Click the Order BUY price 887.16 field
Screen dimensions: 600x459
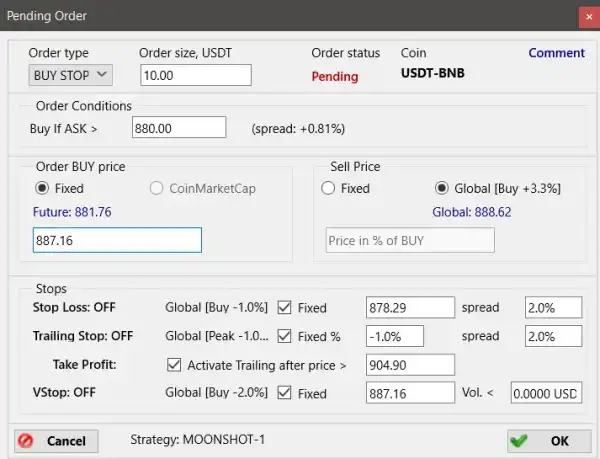click(117, 240)
